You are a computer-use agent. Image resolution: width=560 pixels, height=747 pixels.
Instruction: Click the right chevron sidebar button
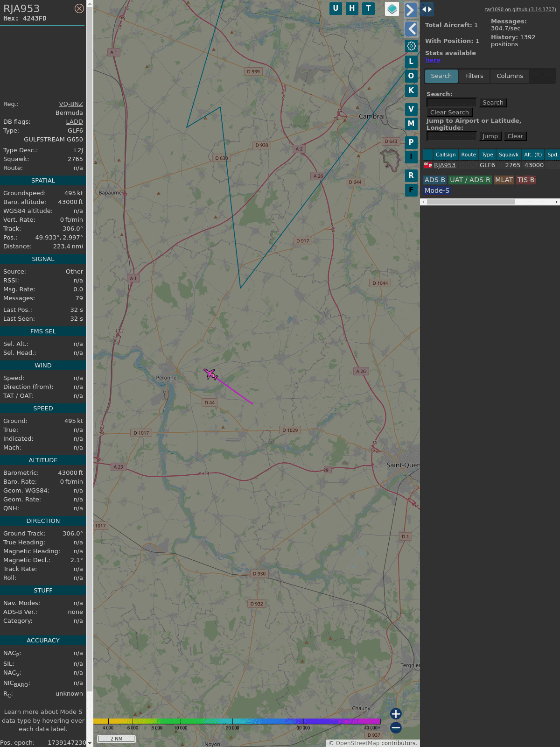411,10
